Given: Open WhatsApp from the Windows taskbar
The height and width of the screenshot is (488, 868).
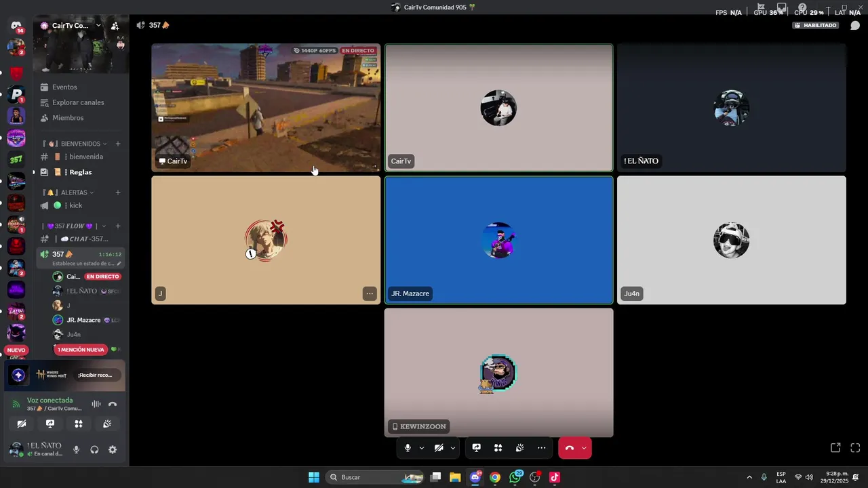Looking at the screenshot, I should [515, 477].
